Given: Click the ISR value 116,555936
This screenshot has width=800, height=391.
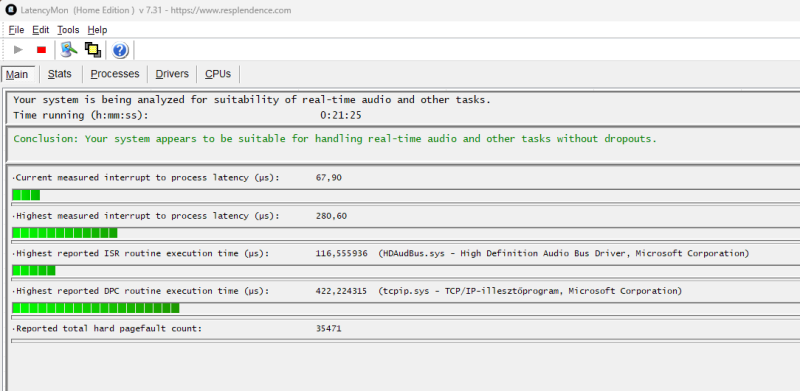Looking at the screenshot, I should click(341, 253).
